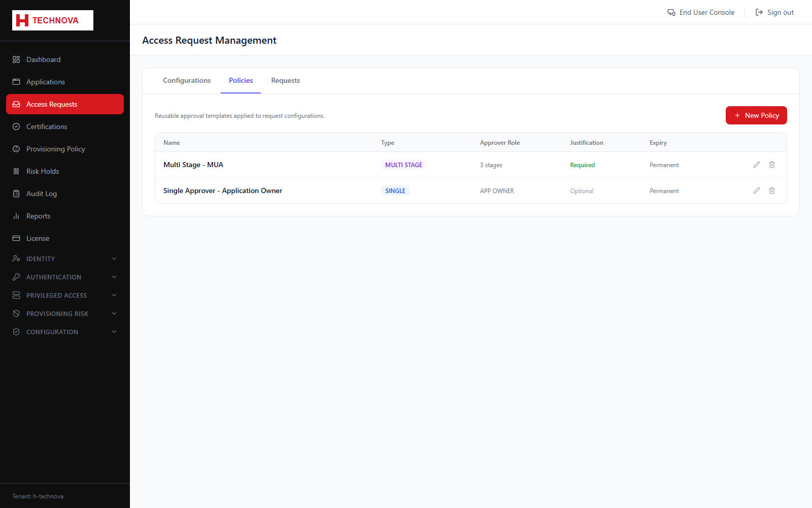The width and height of the screenshot is (812, 508).
Task: Open Provisioning Policy menu item
Action: point(65,149)
